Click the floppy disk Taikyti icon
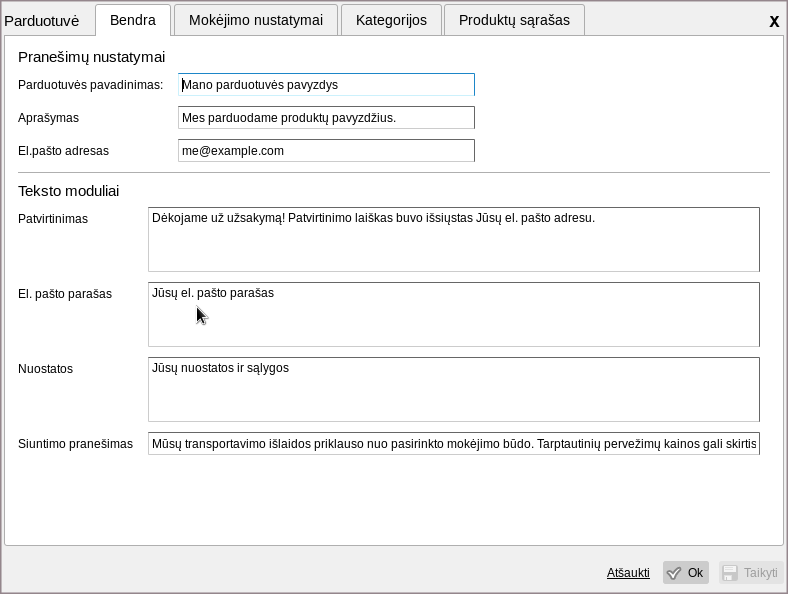 coord(729,573)
